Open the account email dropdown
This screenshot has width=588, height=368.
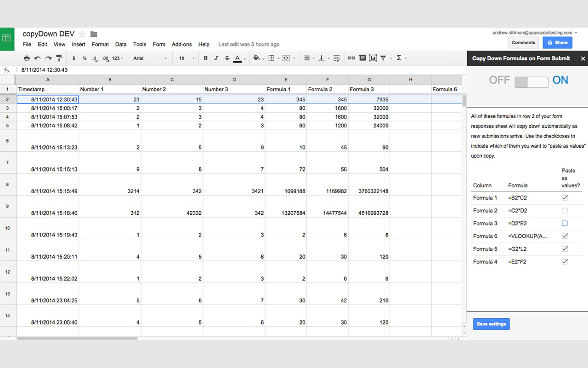535,33
